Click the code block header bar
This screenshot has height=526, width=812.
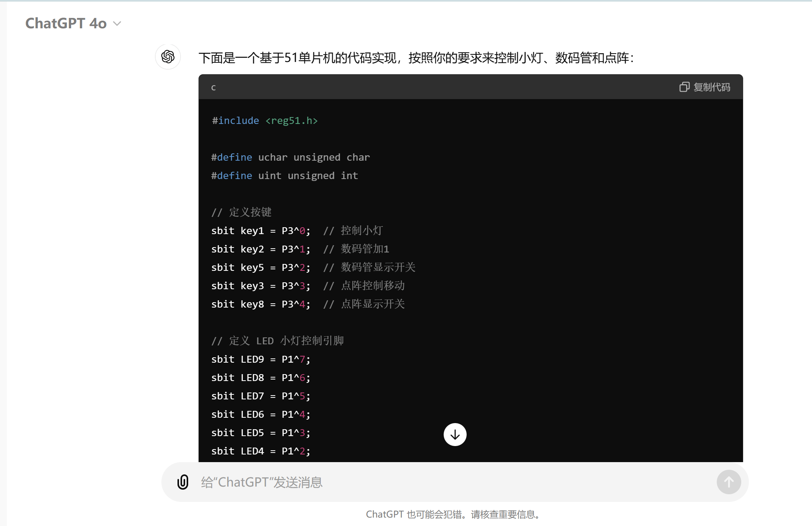pos(459,87)
